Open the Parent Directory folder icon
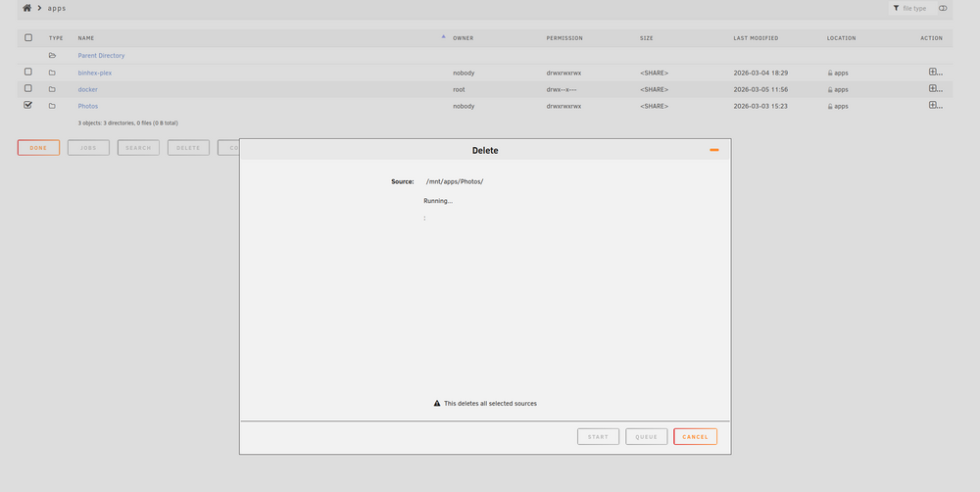980x492 pixels. (53, 56)
